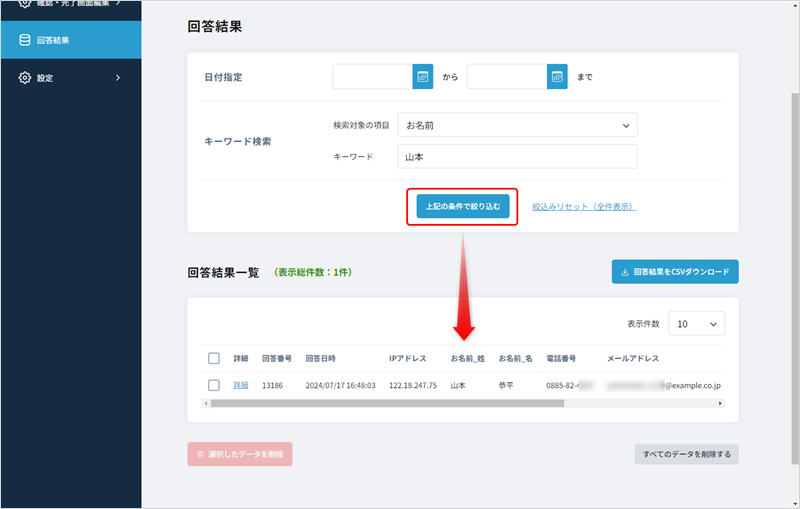Click the すべてのデータを削除する button

tap(686, 454)
